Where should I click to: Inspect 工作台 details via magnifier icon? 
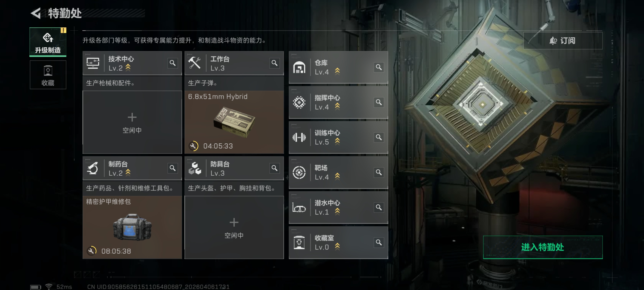point(274,63)
